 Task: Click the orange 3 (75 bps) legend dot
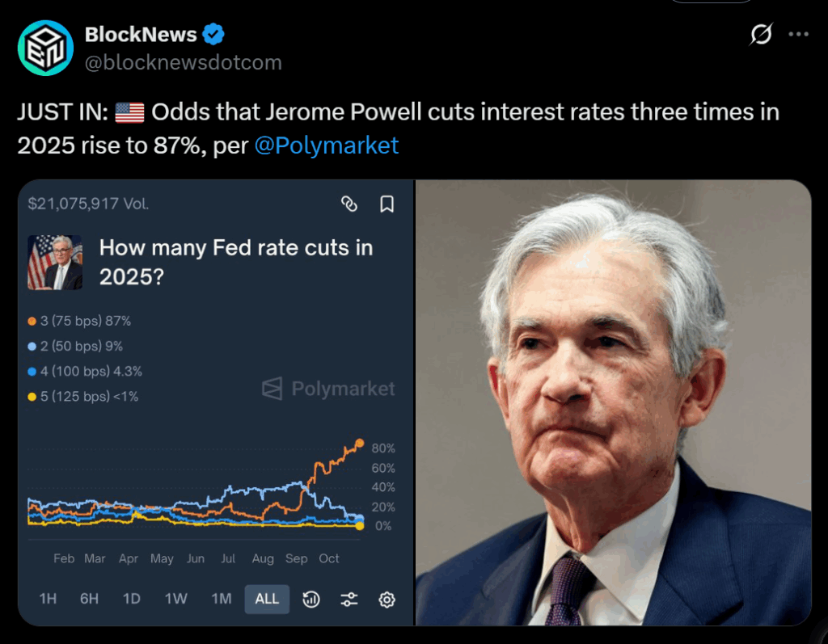32,321
